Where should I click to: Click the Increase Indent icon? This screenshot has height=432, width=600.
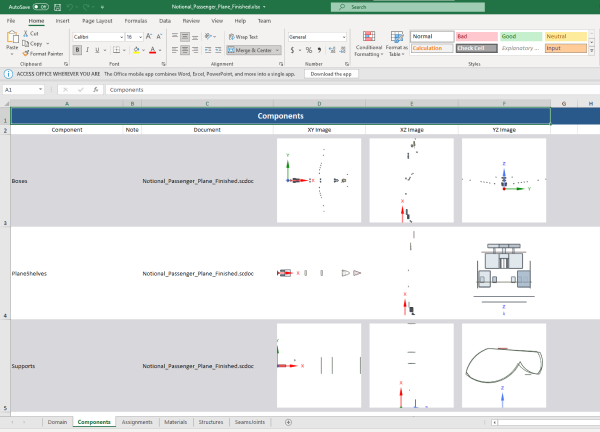click(218, 50)
